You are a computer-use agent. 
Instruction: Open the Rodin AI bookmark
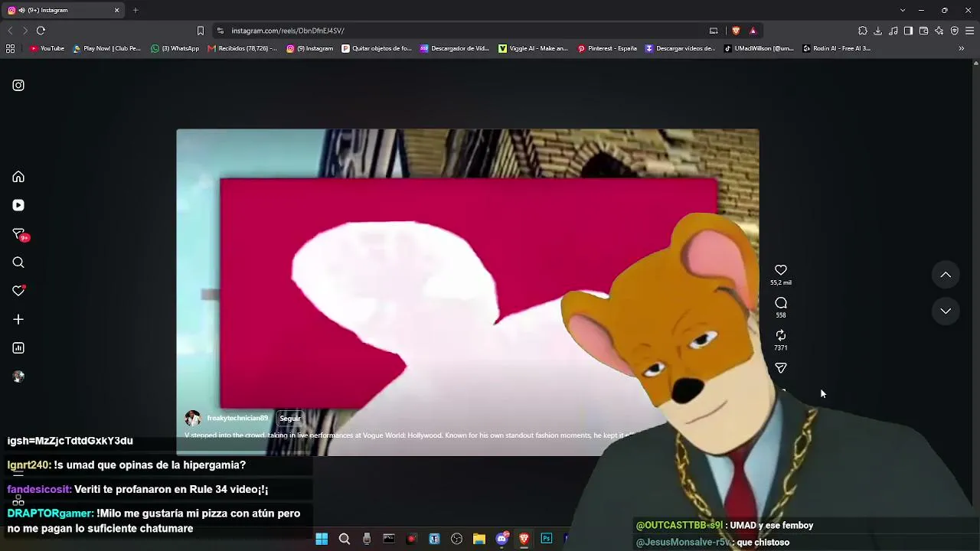click(837, 48)
